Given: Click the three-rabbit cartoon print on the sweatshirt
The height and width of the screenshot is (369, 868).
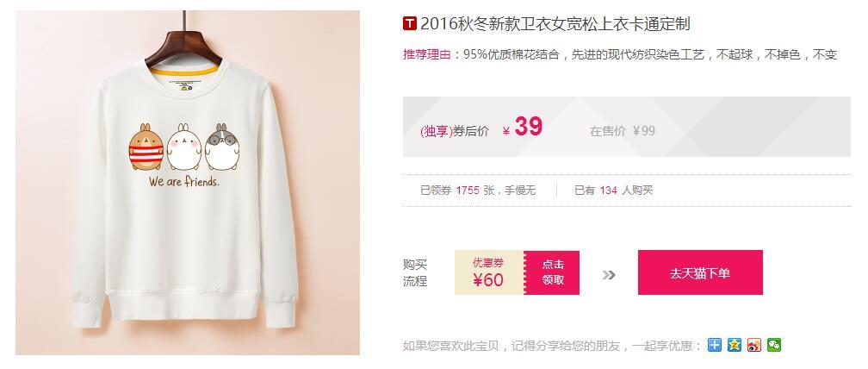Looking at the screenshot, I should pyautogui.click(x=183, y=147).
